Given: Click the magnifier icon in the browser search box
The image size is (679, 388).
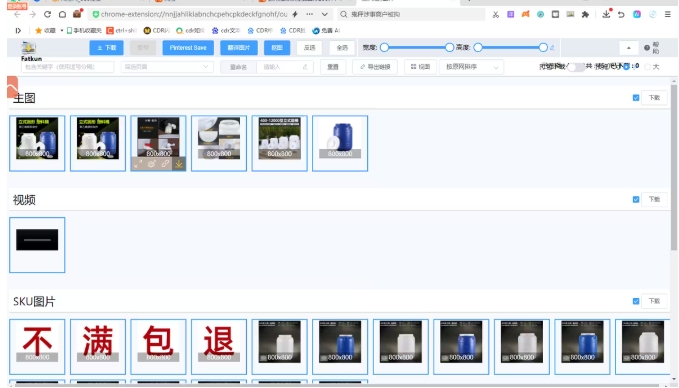Looking at the screenshot, I should tap(343, 14).
